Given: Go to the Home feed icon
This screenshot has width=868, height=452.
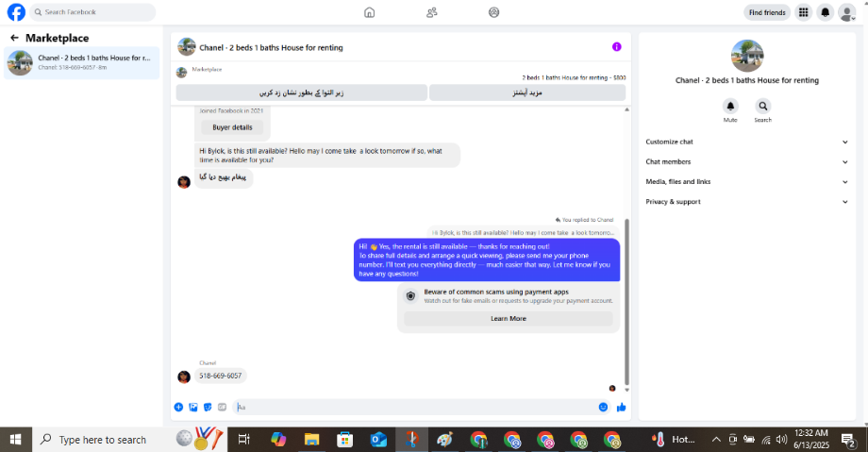Looking at the screenshot, I should pyautogui.click(x=369, y=12).
